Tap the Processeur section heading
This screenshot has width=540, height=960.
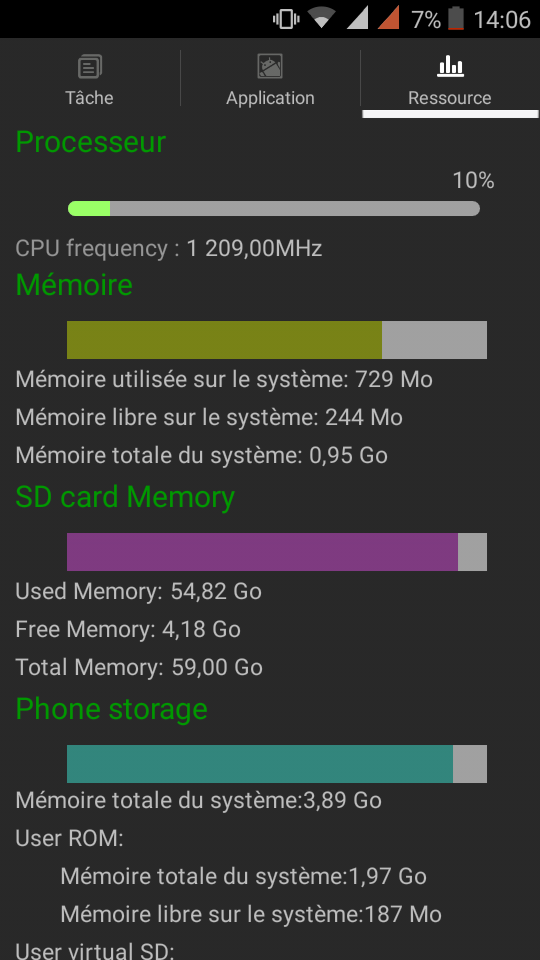coord(91,142)
